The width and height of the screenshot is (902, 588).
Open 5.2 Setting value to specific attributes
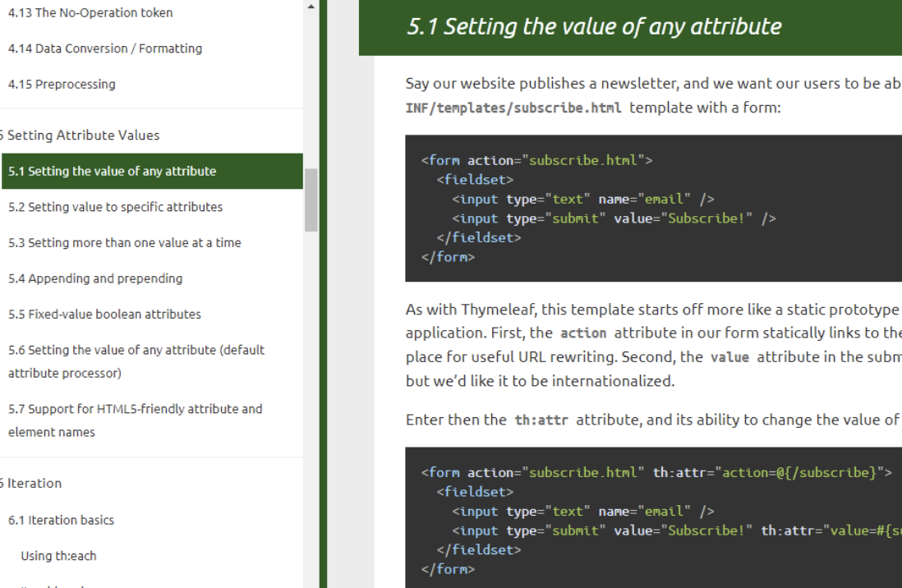[115, 207]
